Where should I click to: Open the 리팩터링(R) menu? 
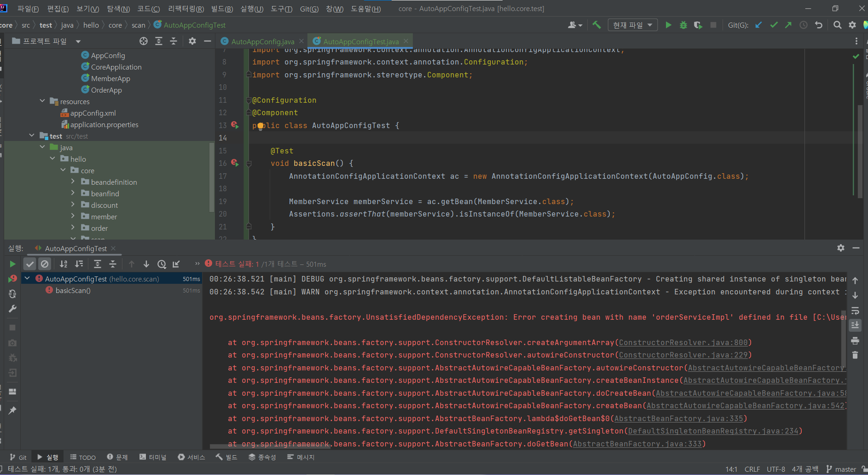[x=185, y=9]
